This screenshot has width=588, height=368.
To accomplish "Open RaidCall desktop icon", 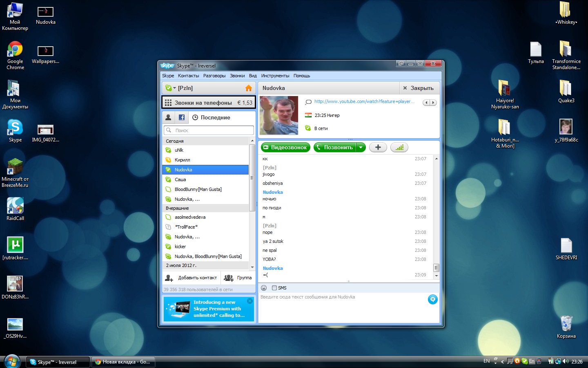I will point(15,209).
